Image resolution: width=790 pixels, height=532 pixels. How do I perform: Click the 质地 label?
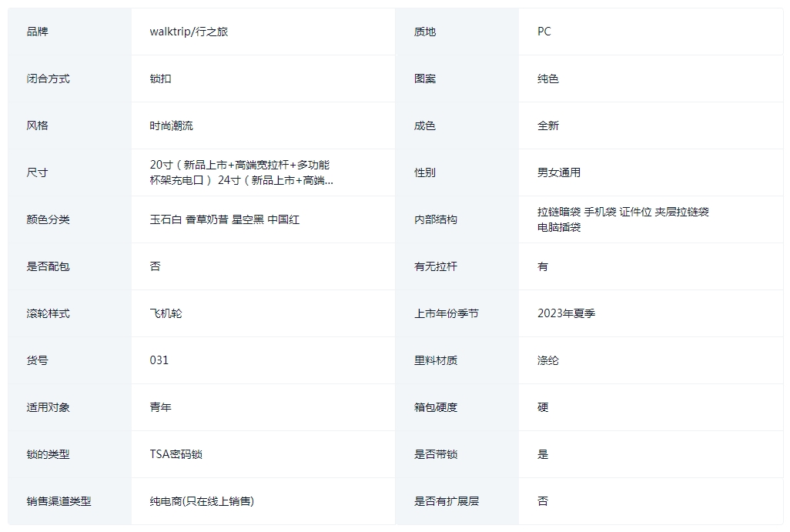tap(425, 32)
